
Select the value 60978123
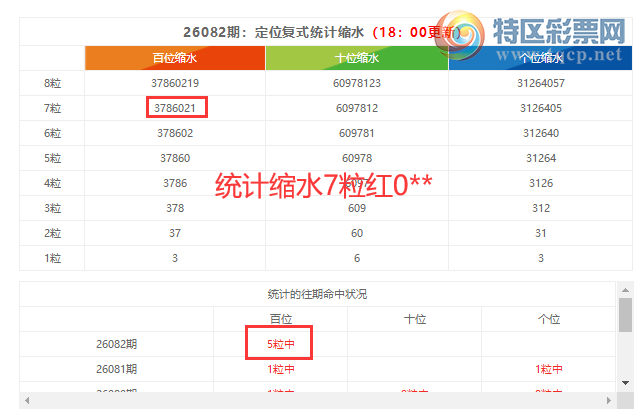[357, 83]
